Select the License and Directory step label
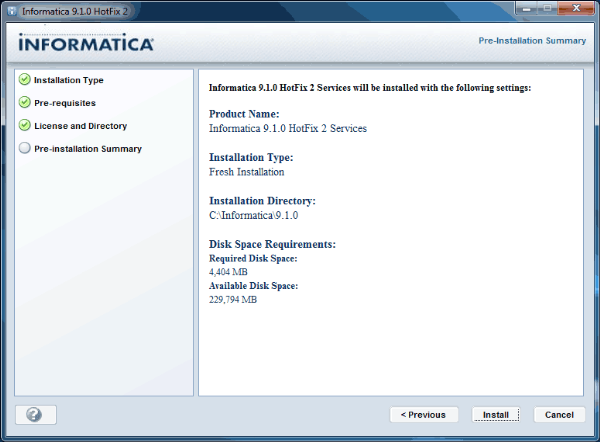This screenshot has width=600, height=442. click(80, 126)
